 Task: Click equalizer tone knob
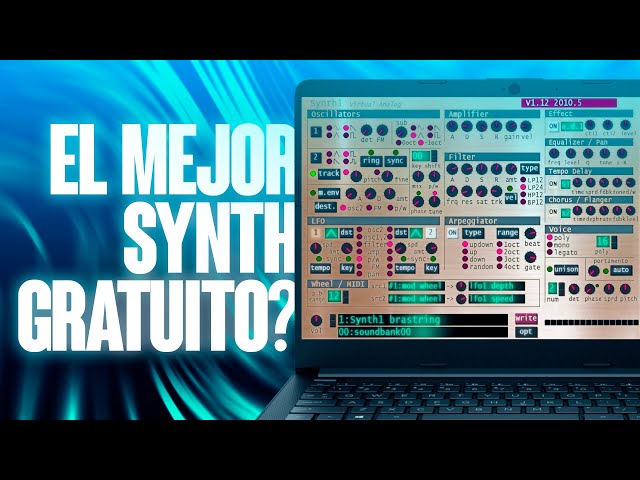[605, 153]
